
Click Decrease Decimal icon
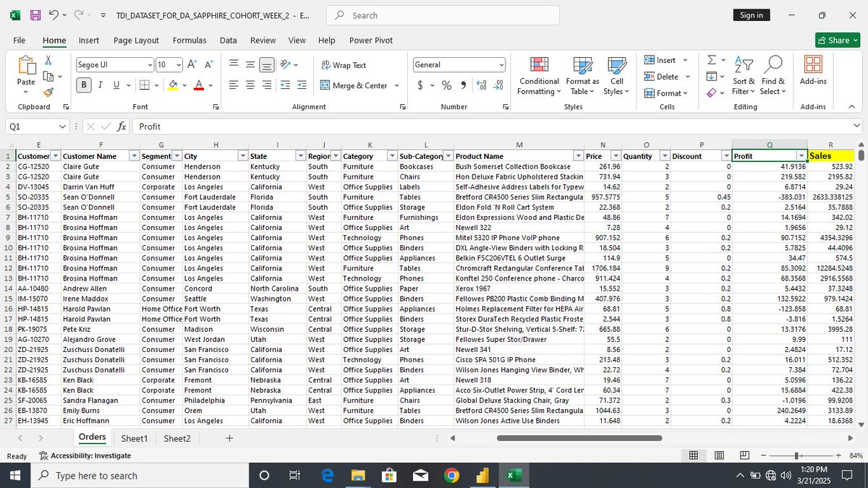(498, 85)
